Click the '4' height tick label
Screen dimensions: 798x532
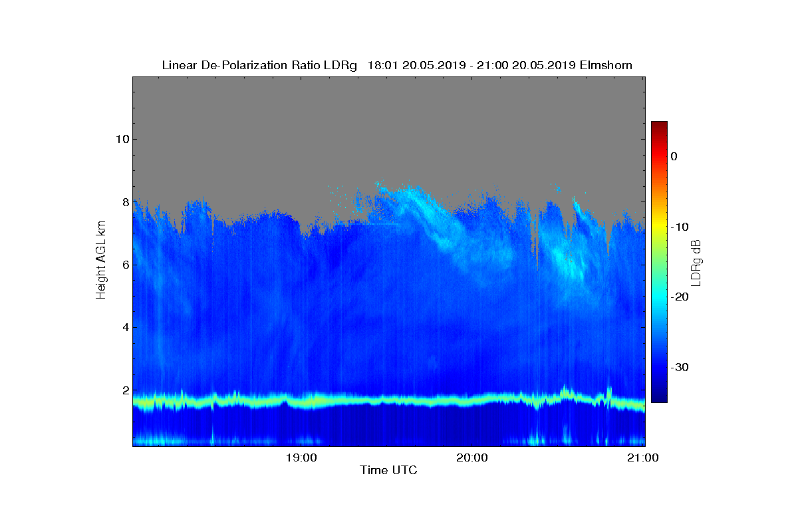[126, 328]
